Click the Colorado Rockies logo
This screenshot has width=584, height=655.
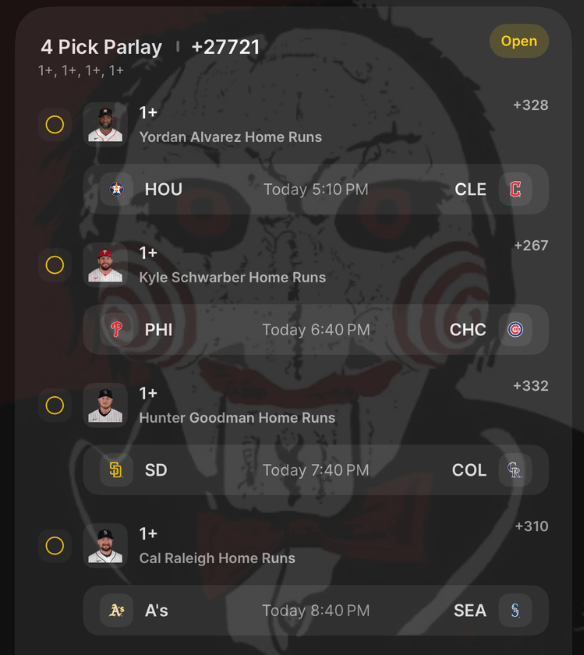click(515, 470)
